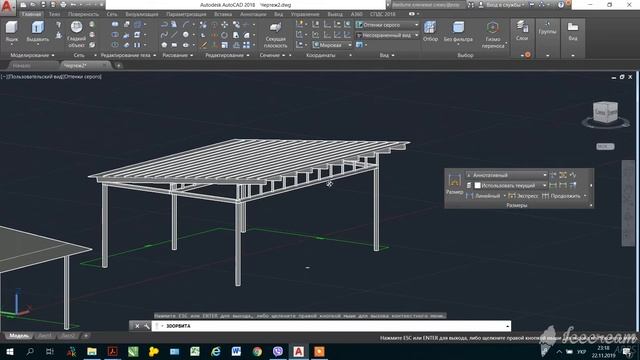Switch to the Модель layout tab
This screenshot has width=640, height=360.
tap(19, 336)
